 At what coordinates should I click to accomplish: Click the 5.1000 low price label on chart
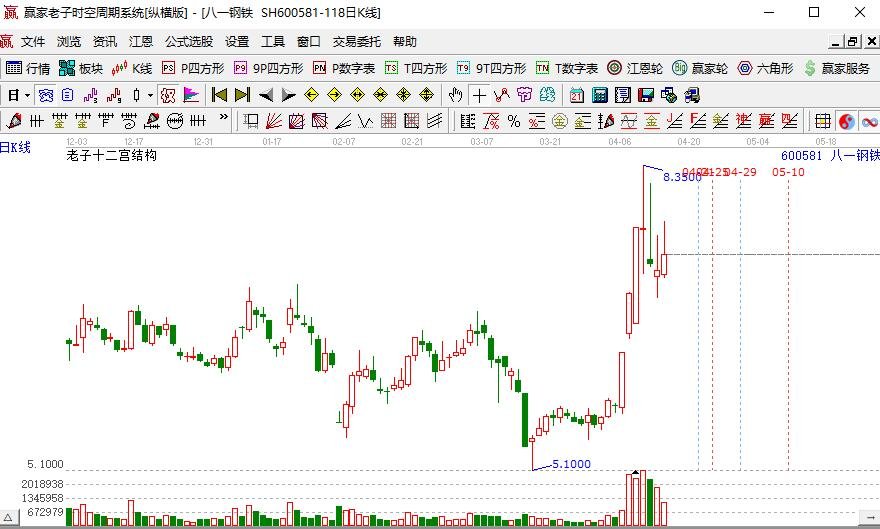[x=571, y=464]
